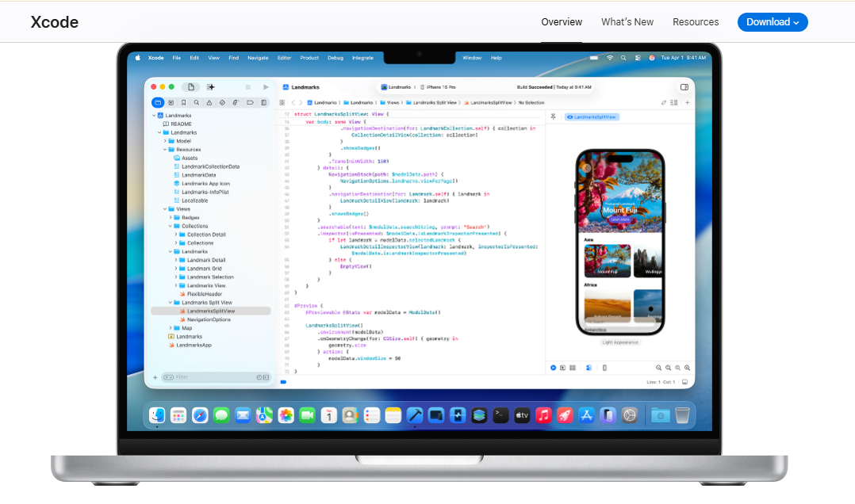
Task: Add a new editor with the plus icon
Action: point(687,103)
